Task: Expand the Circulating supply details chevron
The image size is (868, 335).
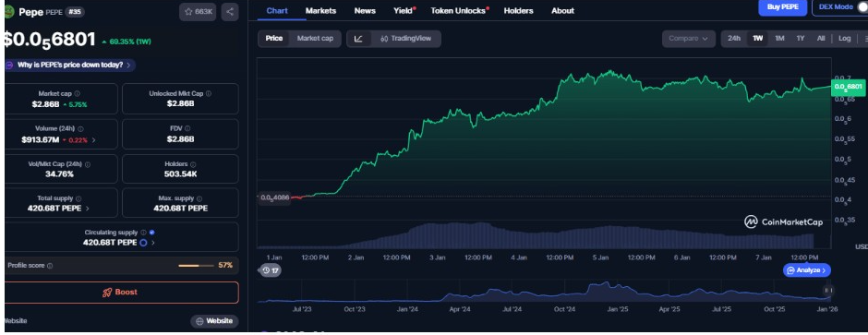Action: pyautogui.click(x=153, y=243)
